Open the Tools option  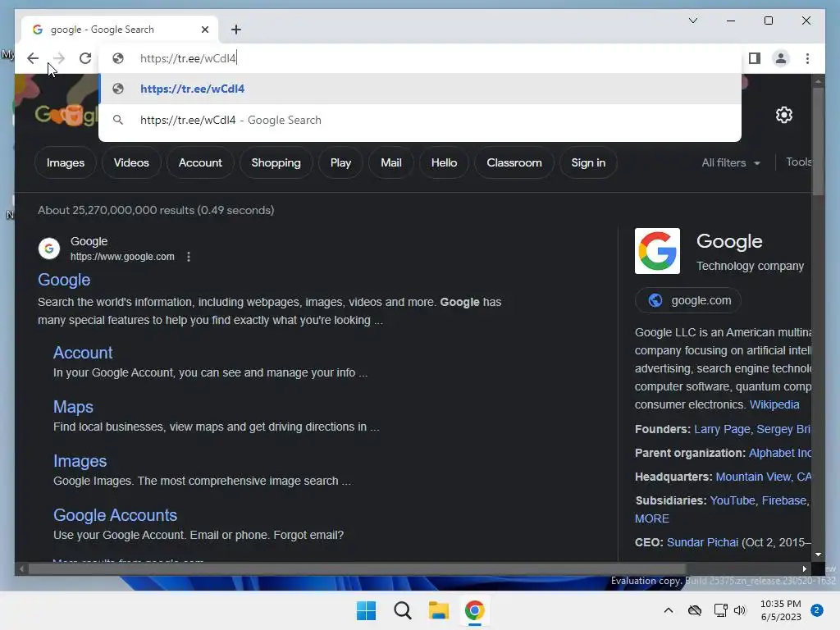pyautogui.click(x=798, y=162)
